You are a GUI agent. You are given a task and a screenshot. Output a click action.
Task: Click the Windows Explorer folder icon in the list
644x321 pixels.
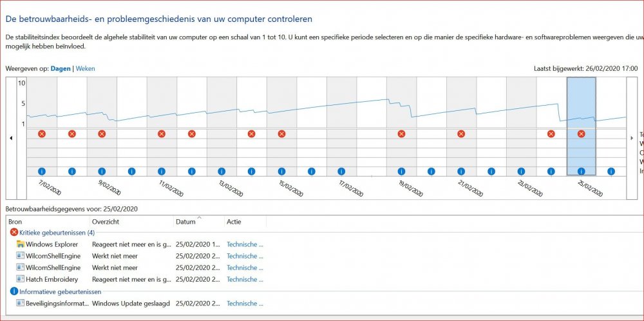21,244
